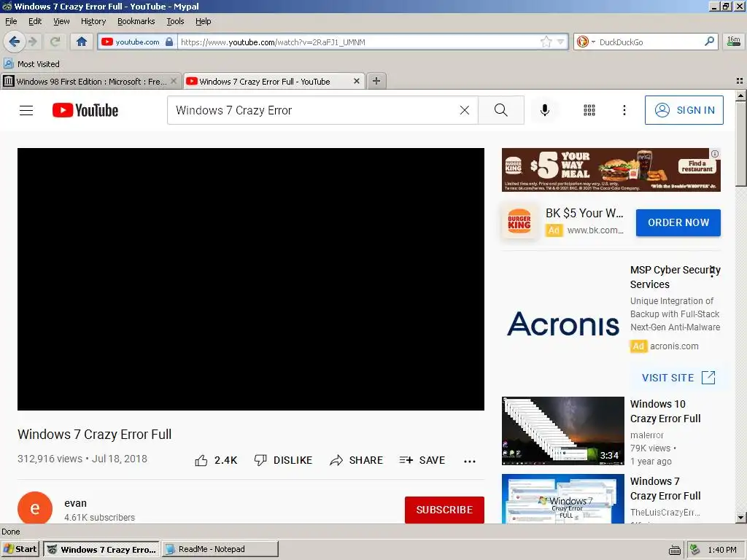Click the 1:40 PM clock
The image size is (747, 560).
coord(722,550)
